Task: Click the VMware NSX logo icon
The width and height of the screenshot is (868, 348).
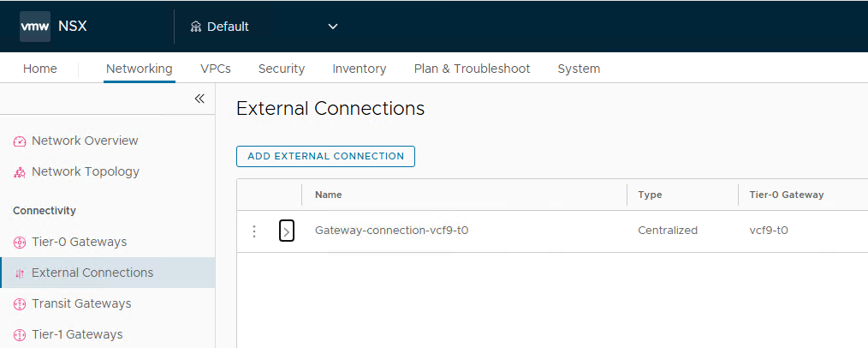Action: (x=35, y=26)
